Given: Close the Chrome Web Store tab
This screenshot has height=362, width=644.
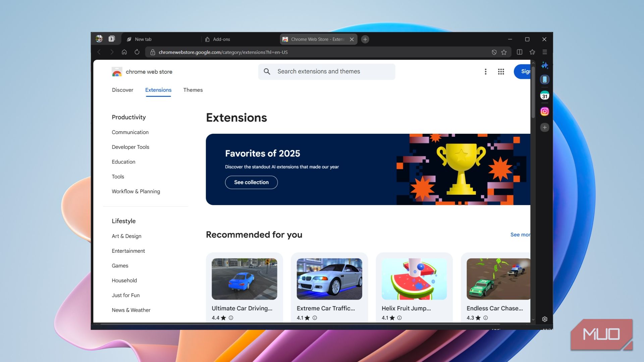Looking at the screenshot, I should tap(352, 39).
